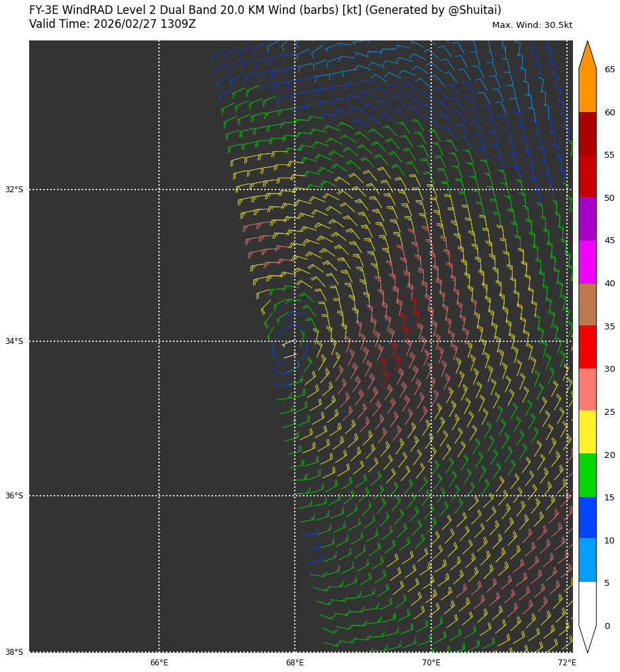This screenshot has height=672, width=620.
Task: Select the purple 45–50 kt colorbar band
Action: [x=587, y=219]
